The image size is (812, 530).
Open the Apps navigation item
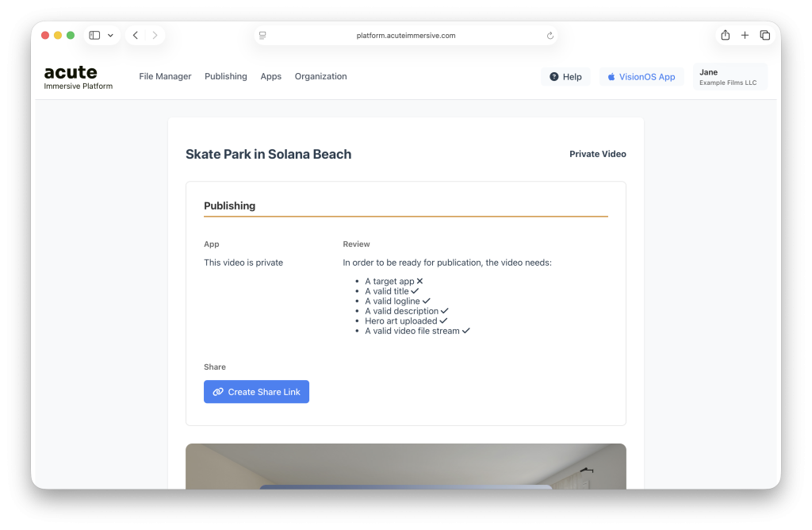point(271,77)
